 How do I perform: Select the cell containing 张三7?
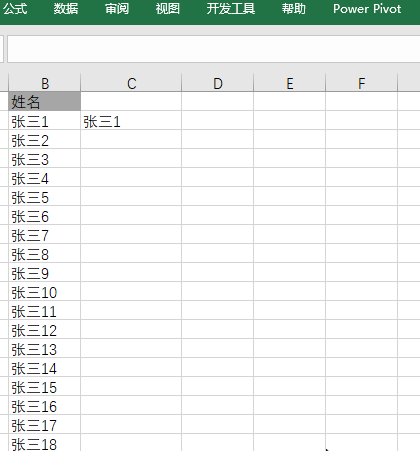[45, 234]
